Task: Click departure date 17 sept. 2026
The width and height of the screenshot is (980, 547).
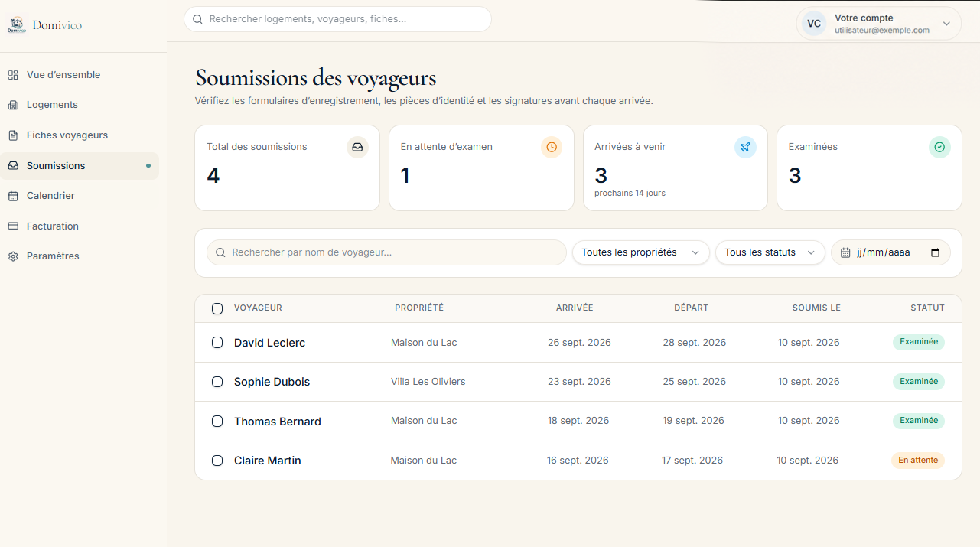Action: tap(692, 461)
